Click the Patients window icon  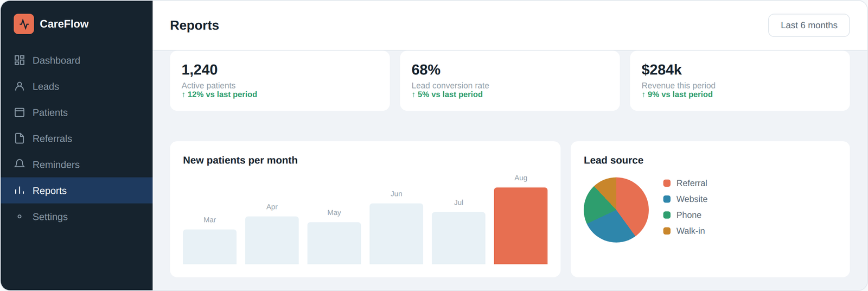[x=20, y=112]
